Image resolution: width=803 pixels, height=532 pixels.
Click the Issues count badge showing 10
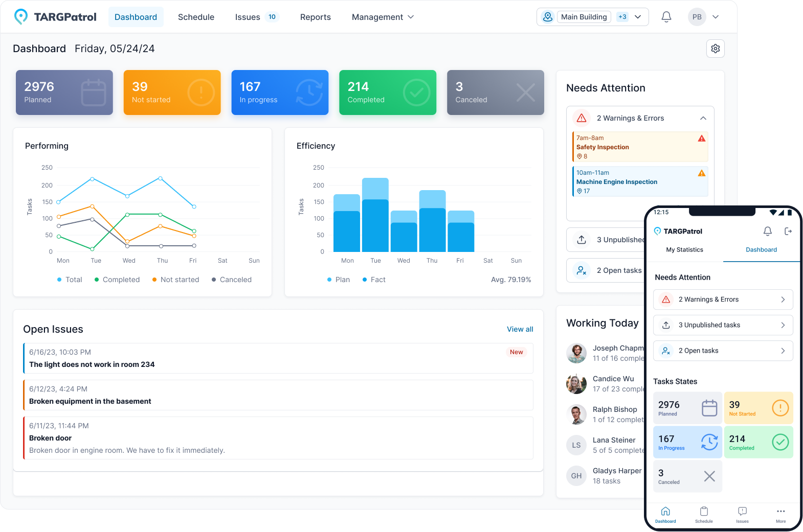tap(272, 17)
